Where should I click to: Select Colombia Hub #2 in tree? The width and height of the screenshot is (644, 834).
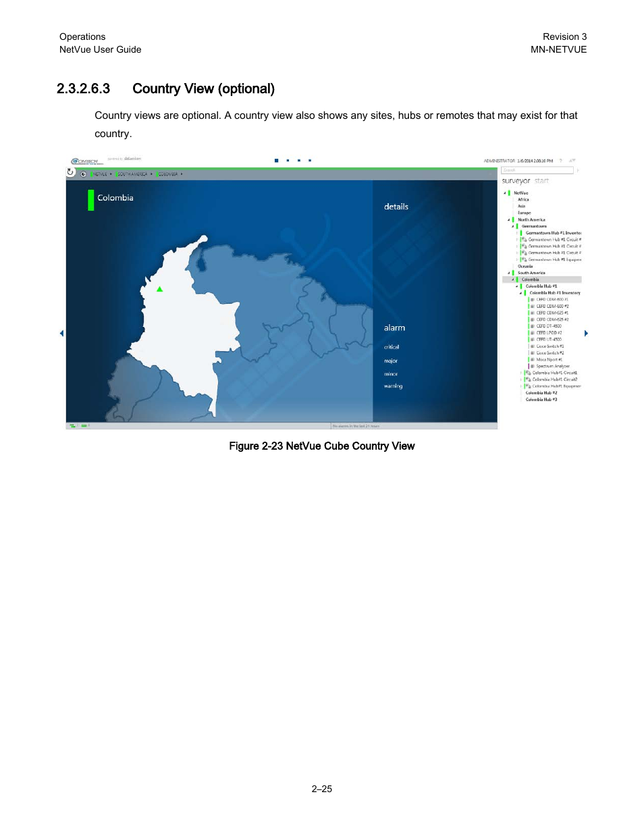[541, 393]
